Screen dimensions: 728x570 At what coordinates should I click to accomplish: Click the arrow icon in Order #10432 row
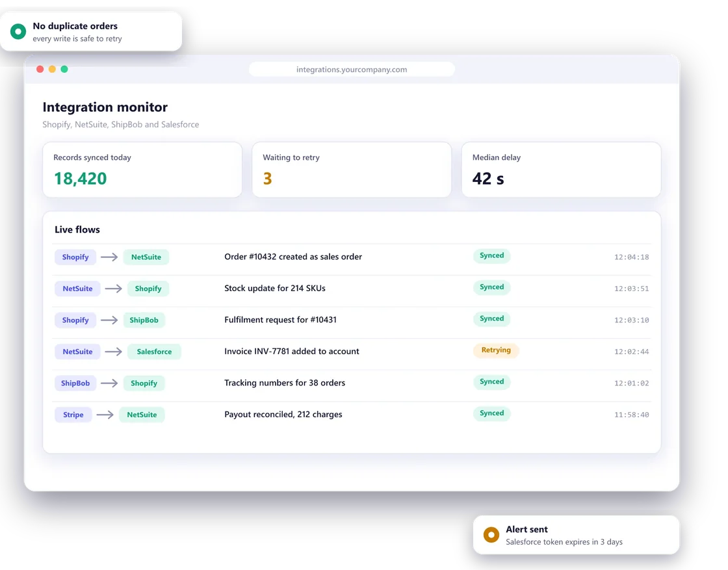[x=110, y=257]
